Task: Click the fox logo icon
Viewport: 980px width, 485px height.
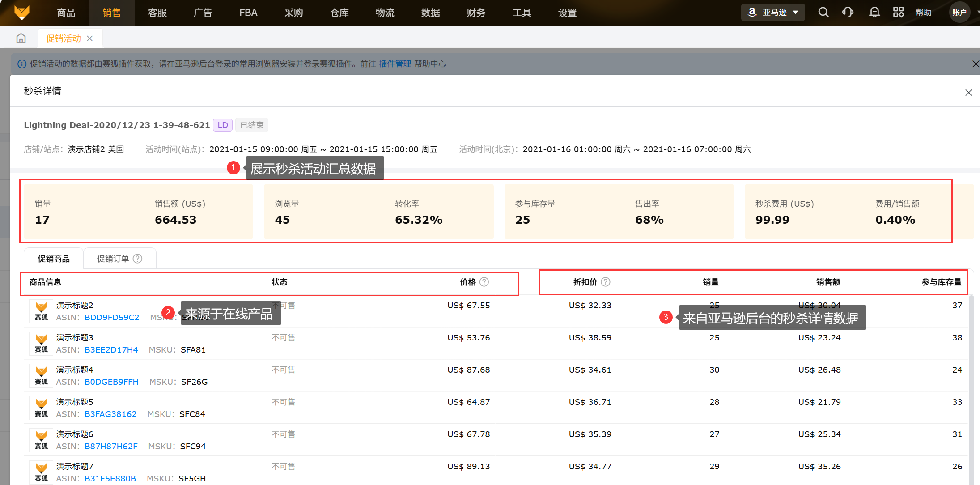Action: tap(21, 12)
